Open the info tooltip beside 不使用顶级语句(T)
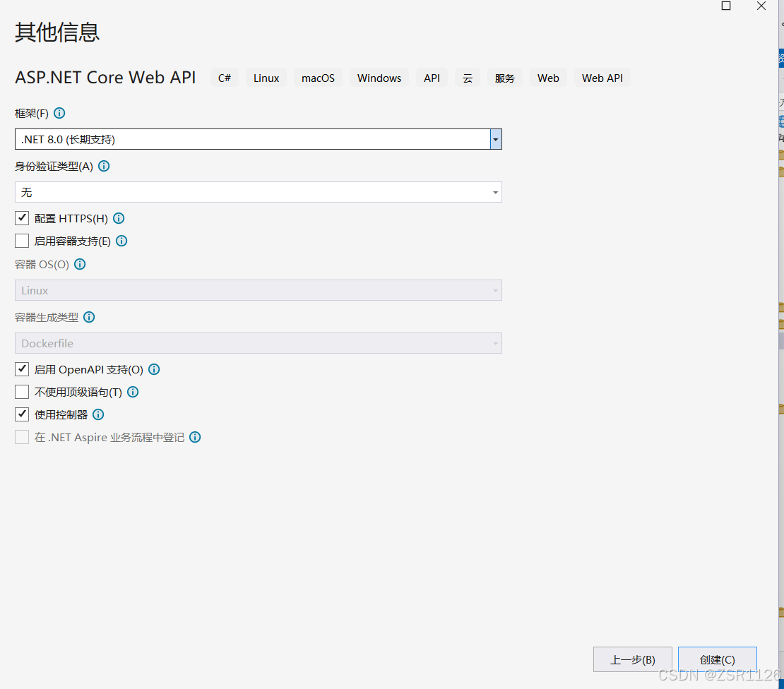 point(132,392)
